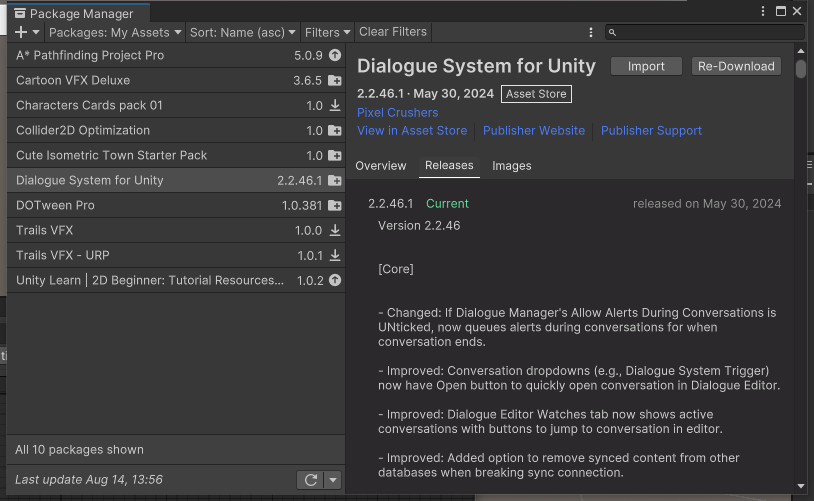
Task: Open the Publisher Website link
Action: tap(534, 130)
